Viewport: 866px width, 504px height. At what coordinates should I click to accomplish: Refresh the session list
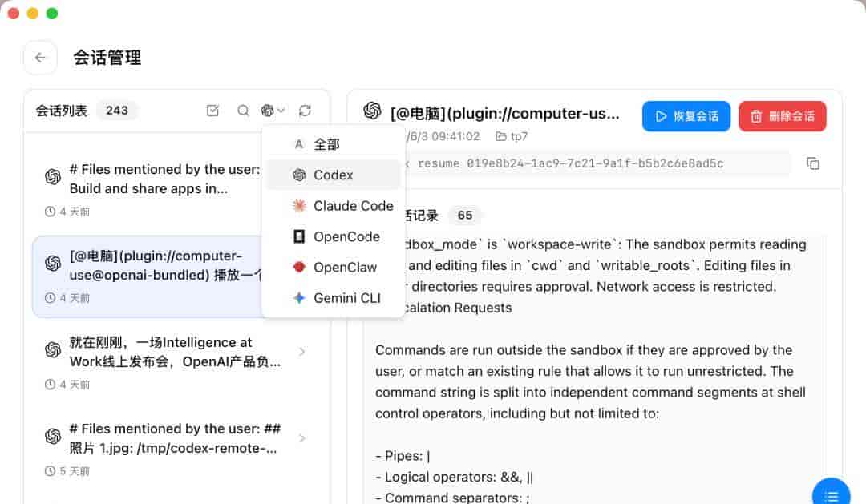click(x=305, y=111)
